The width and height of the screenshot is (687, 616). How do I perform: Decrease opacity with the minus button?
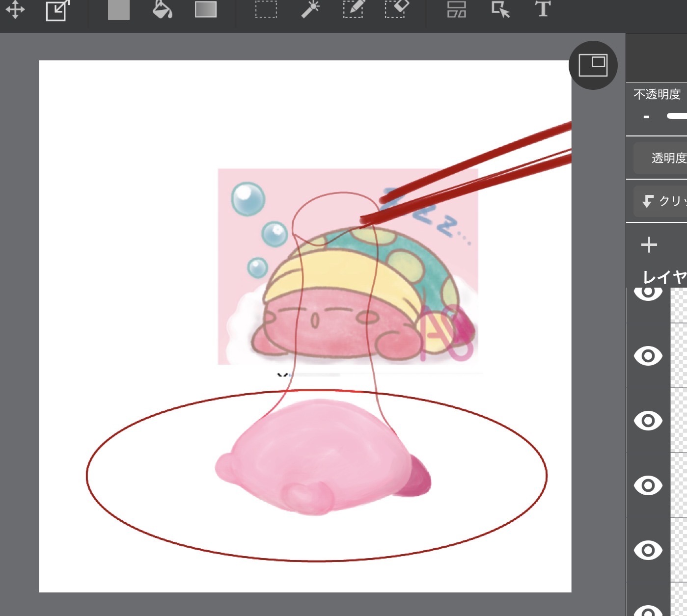click(x=646, y=117)
